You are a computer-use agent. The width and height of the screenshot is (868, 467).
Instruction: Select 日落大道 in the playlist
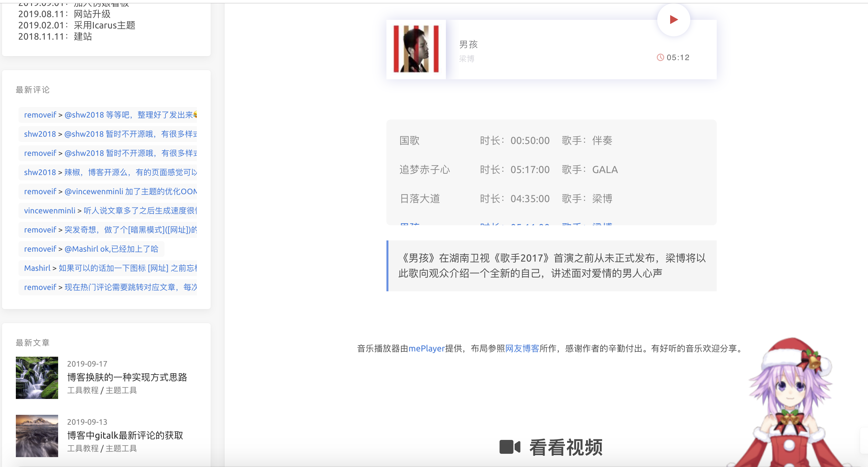click(x=420, y=198)
